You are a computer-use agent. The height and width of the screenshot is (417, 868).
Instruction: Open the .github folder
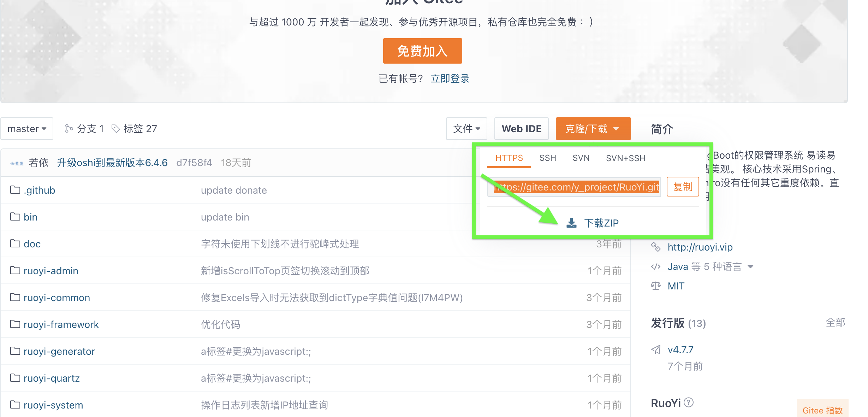coord(39,190)
